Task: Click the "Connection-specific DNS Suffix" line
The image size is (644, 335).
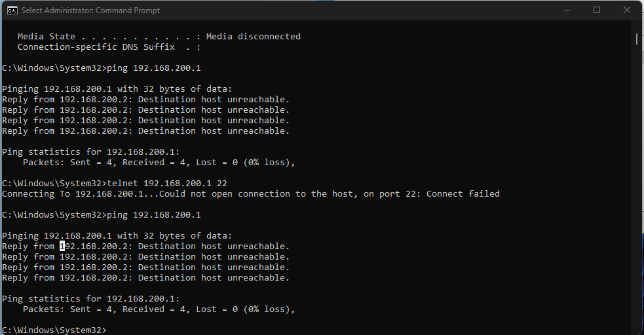Action: pos(108,47)
